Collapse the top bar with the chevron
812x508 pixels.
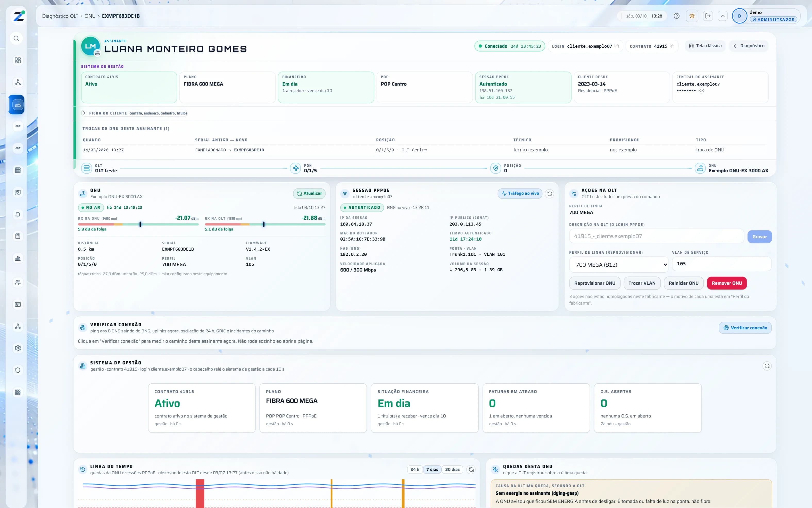point(722,16)
